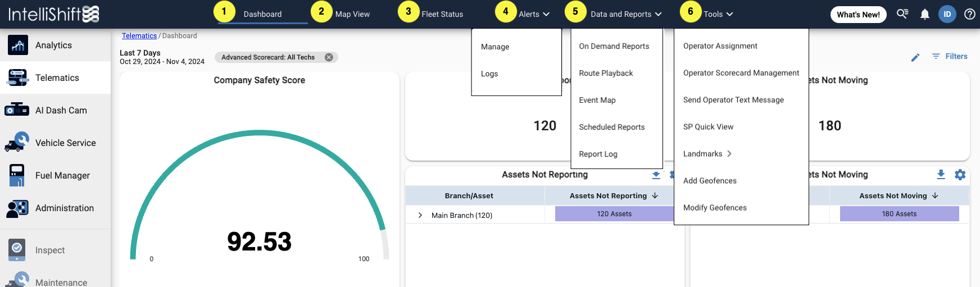980x287 pixels.
Task: Click the pencil edit dashboard icon
Action: click(915, 57)
